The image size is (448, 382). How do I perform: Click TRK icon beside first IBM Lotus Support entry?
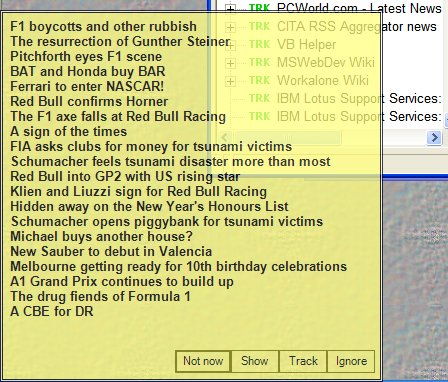tap(259, 98)
